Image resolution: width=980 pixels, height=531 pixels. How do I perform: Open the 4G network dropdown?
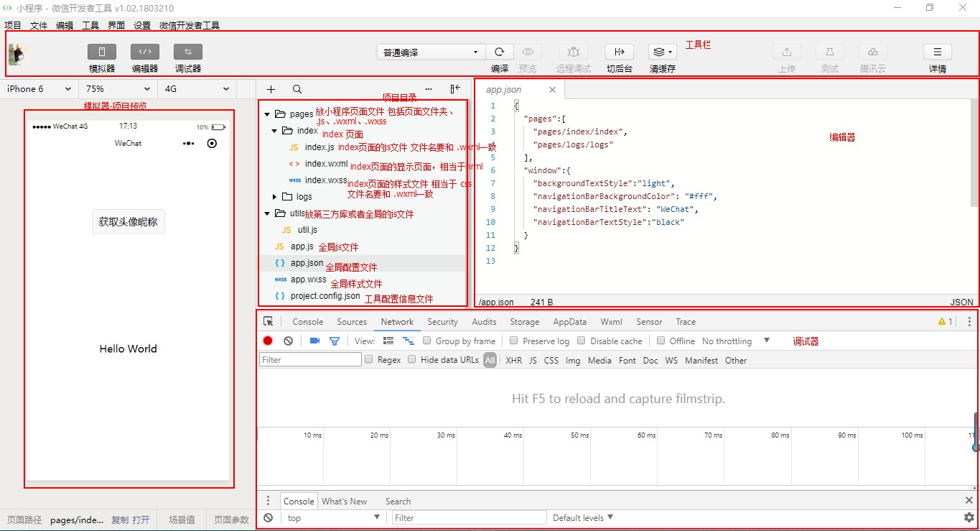point(197,89)
